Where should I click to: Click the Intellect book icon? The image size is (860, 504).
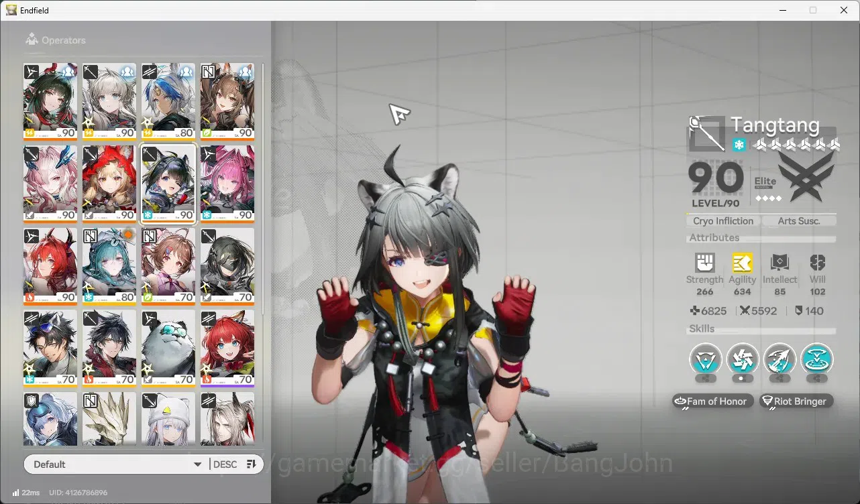point(780,262)
